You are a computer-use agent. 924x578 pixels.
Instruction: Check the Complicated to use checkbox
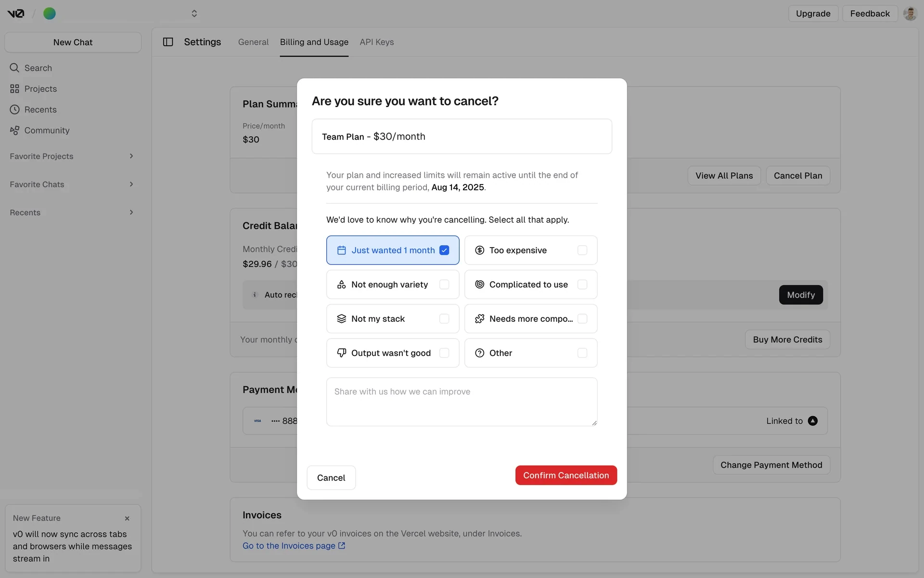(x=582, y=285)
